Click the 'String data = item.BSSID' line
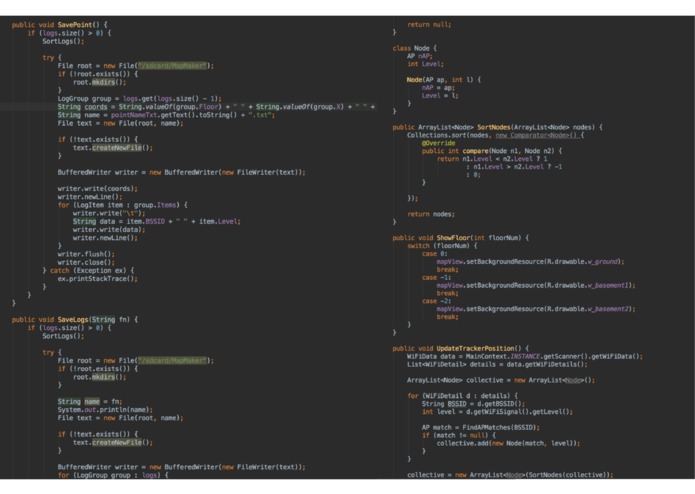Screen dimensions: 695x494 pos(156,222)
